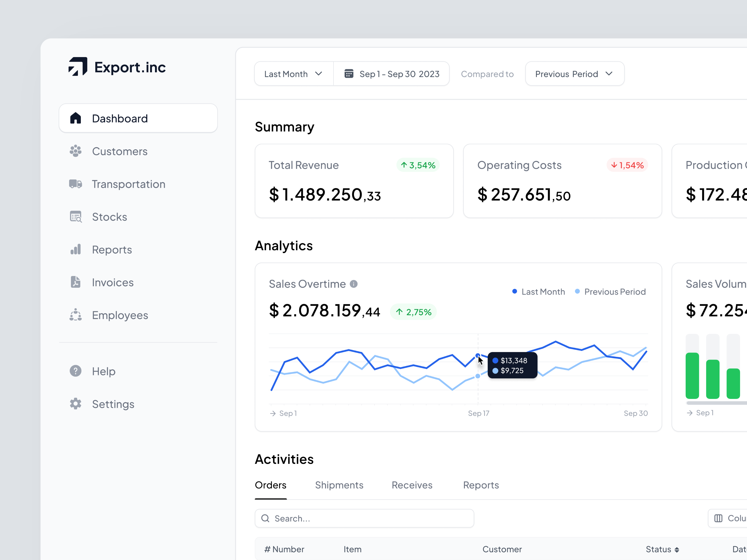Click inside the search field under Activities
Screen dimensions: 747x560
click(x=365, y=518)
